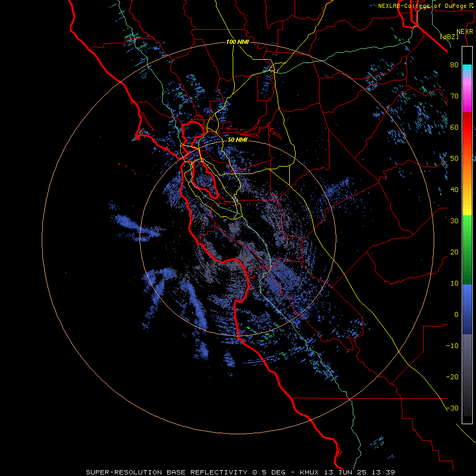Screen dimensions: 476x476
Task: Click the "50 NMI" range ring label
Action: (x=237, y=140)
